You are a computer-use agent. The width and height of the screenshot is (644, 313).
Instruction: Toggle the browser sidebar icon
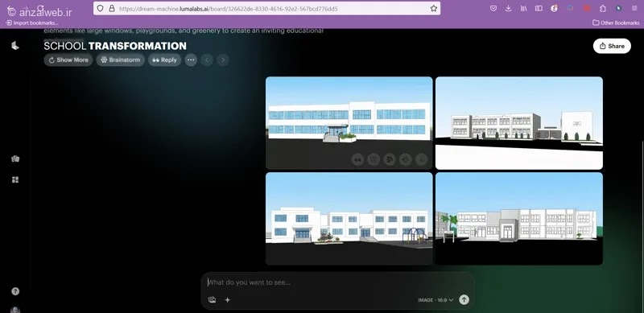pos(539,8)
